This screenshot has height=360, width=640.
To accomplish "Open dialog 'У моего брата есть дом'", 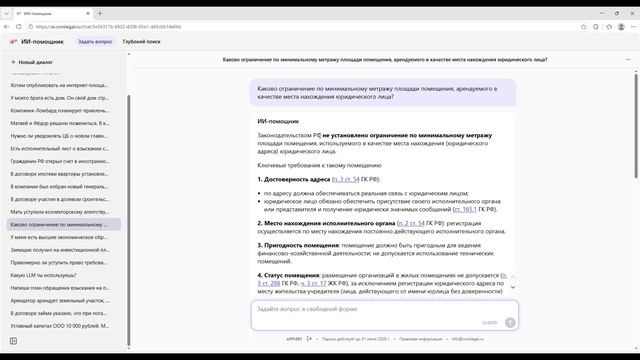I will tap(59, 98).
